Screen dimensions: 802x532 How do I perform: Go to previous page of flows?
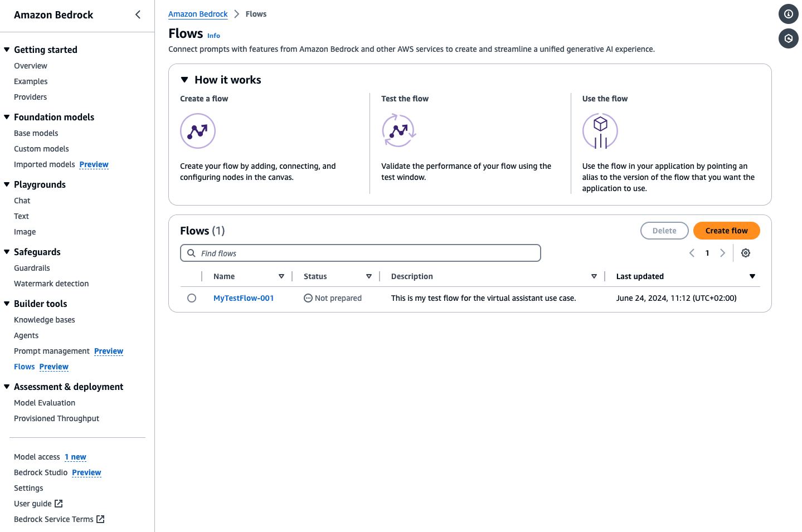click(x=692, y=253)
